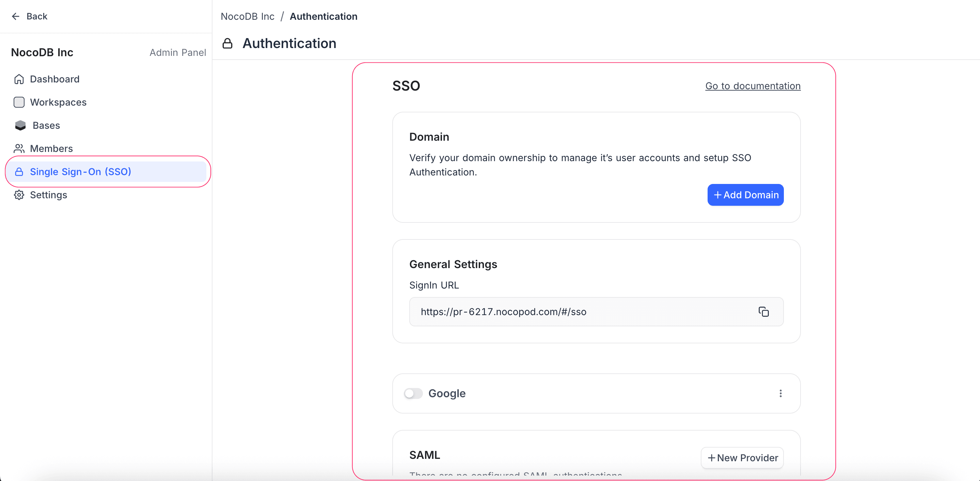Click the Bases cube icon
This screenshot has height=481, width=980.
(20, 126)
